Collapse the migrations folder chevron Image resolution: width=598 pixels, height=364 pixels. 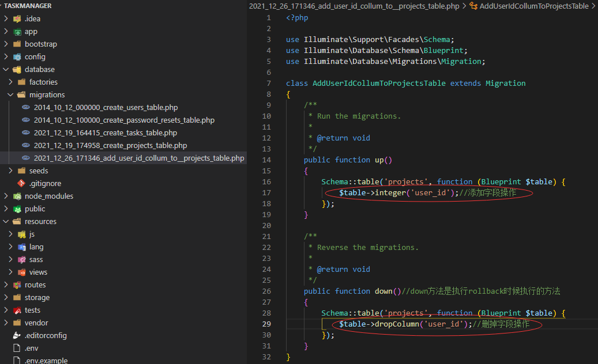coord(10,94)
